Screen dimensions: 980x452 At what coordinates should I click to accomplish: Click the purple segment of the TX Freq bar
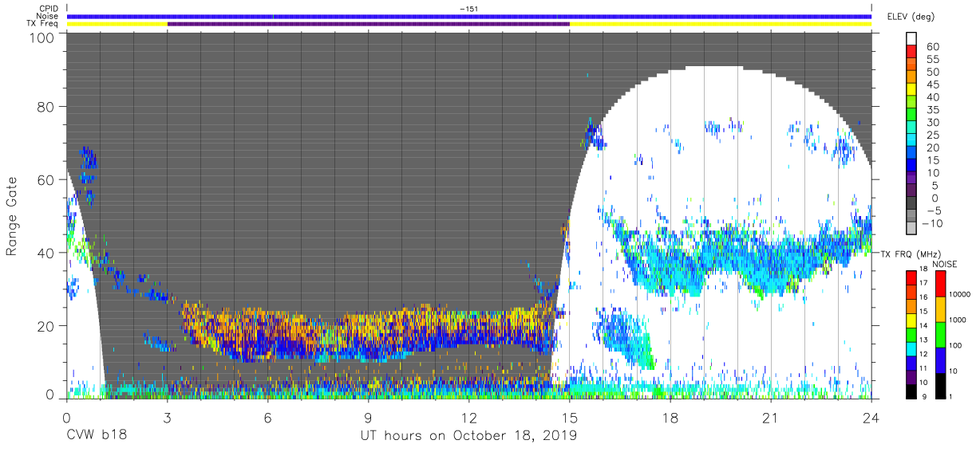tap(369, 24)
